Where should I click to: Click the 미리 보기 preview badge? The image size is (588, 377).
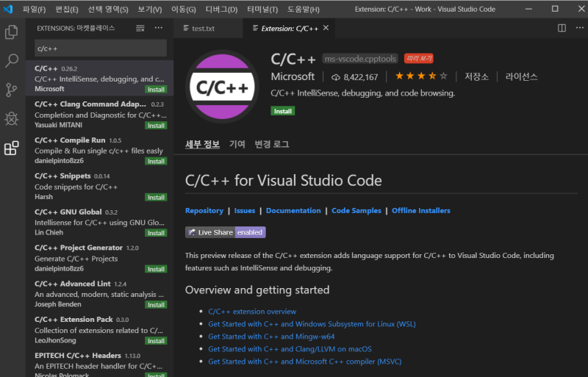(419, 58)
